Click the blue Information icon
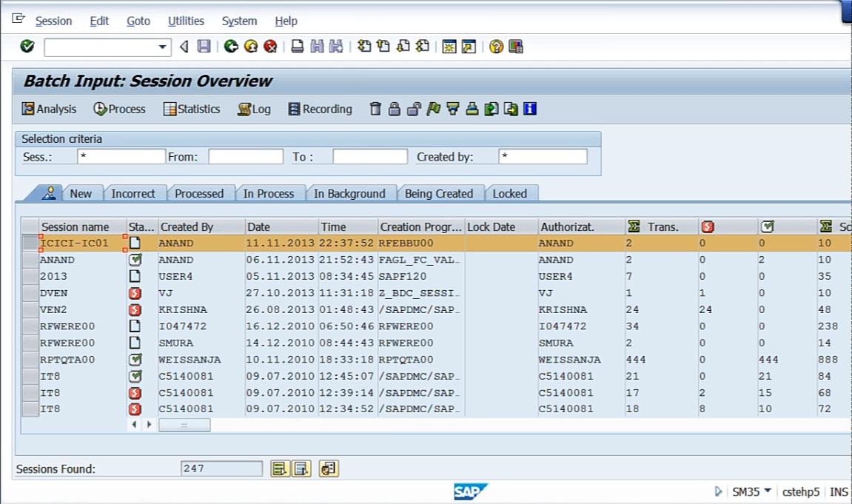The height and width of the screenshot is (504, 852). (530, 110)
